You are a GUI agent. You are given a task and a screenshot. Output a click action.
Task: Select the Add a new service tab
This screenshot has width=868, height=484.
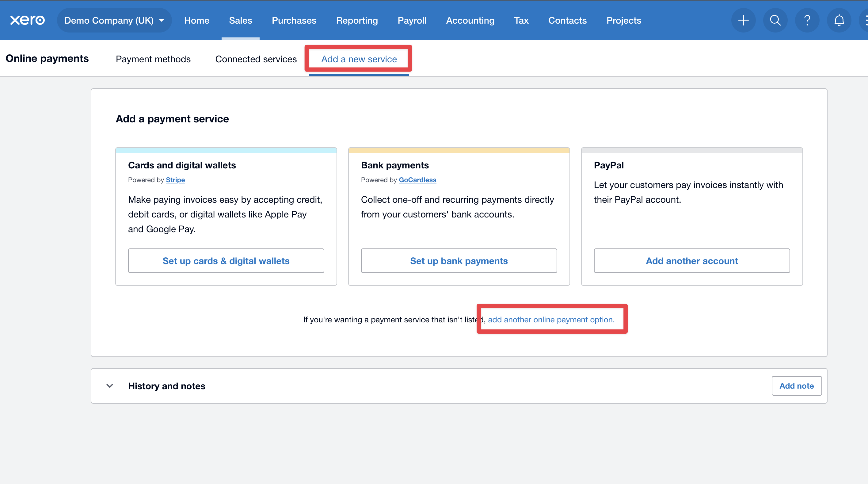click(x=359, y=59)
